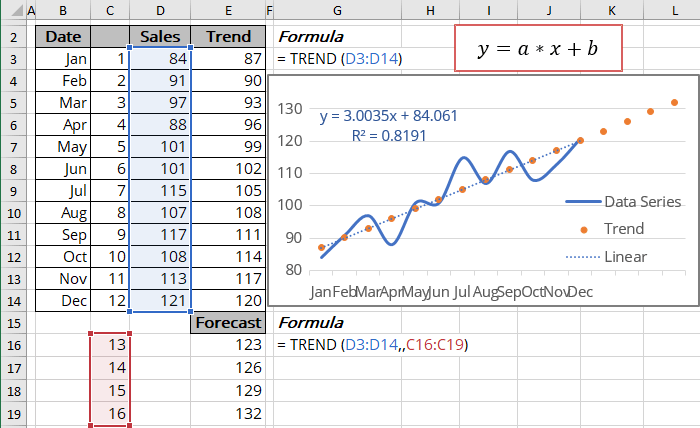The width and height of the screenshot is (700, 428).
Task: Select the cell containing = TREND (D3:D14)
Action: point(340,59)
